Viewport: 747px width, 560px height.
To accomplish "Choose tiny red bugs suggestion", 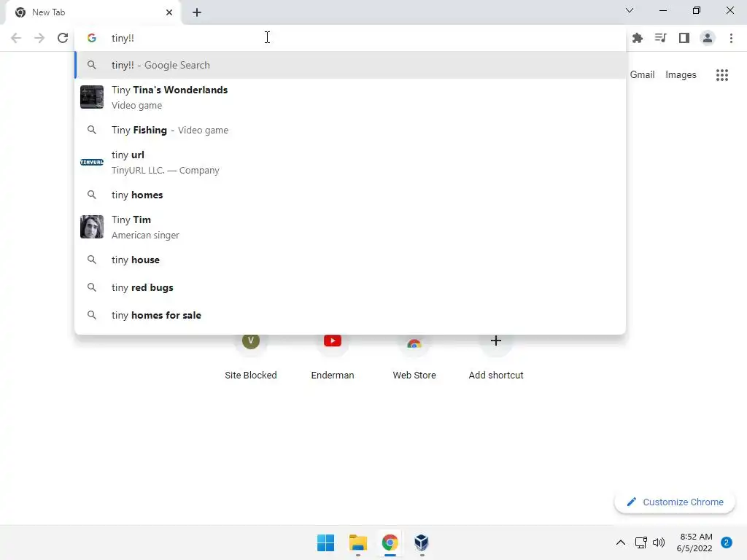I will [350, 287].
